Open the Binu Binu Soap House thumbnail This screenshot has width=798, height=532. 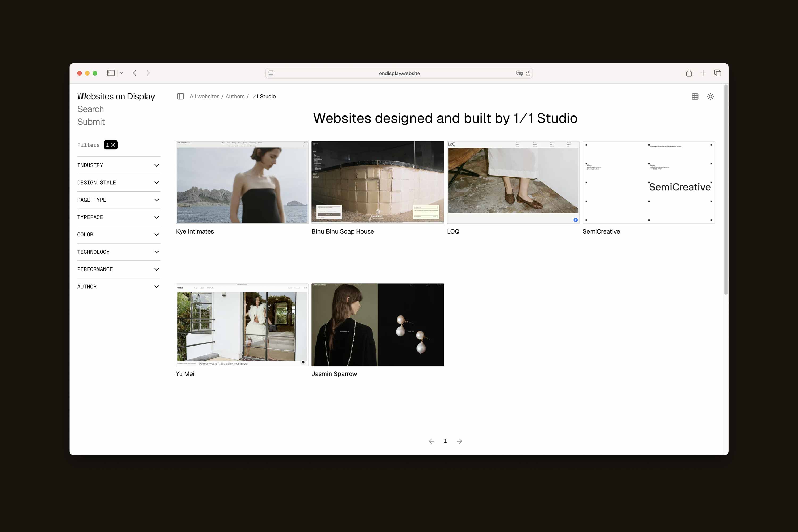tap(378, 182)
